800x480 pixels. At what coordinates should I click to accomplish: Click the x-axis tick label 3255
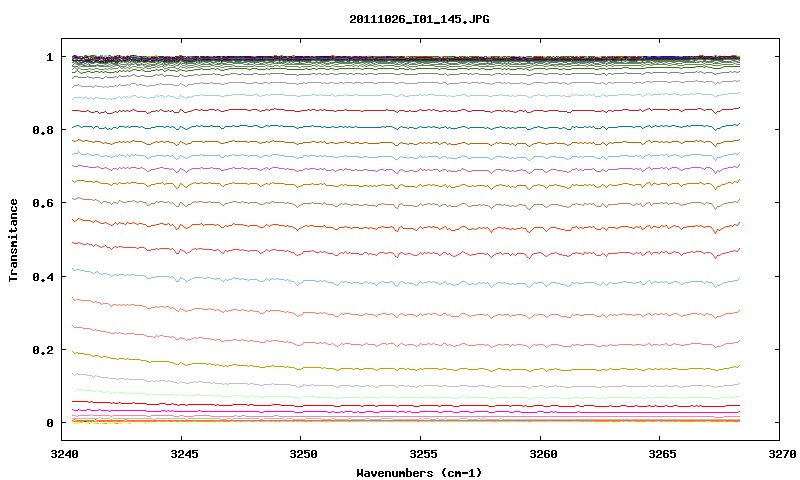[423, 454]
